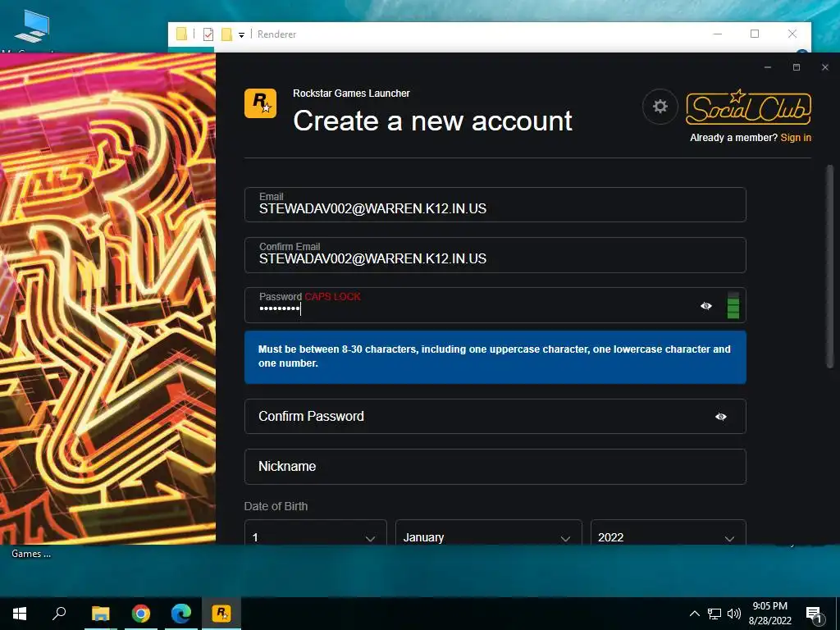Click the Rockstar Launcher taskbar icon
The height and width of the screenshot is (630, 840).
221,614
